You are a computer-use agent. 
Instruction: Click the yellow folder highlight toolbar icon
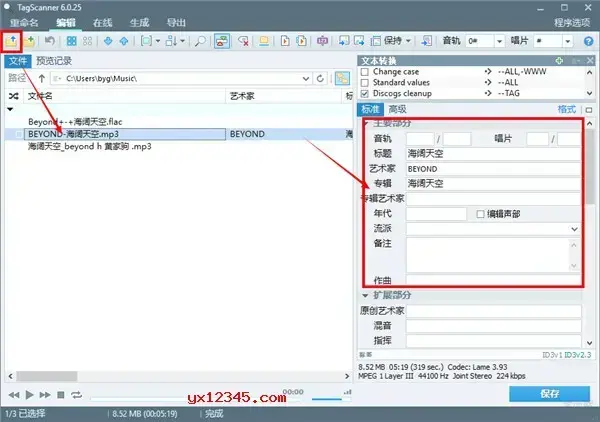264,41
